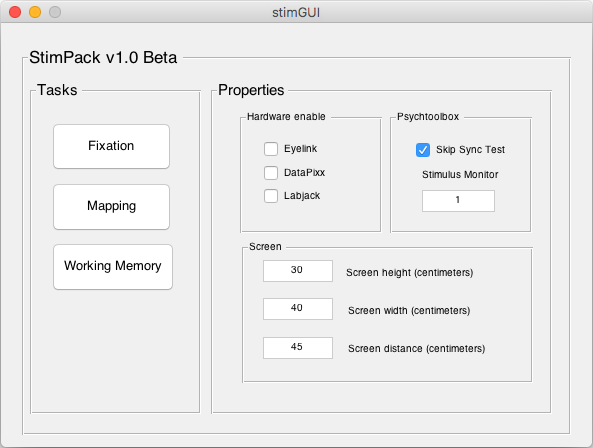Click the Screen height (centimeters) label
Screen dimensions: 593x448
click(x=410, y=273)
